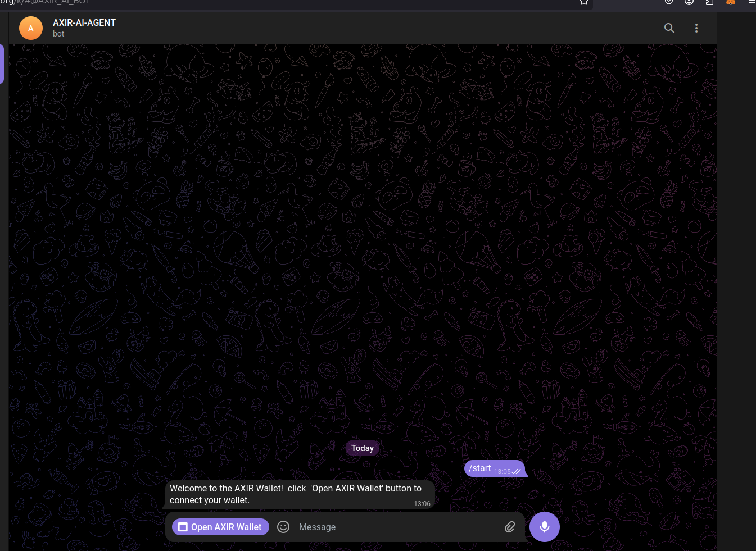
Task: Click the purple left sidebar edge
Action: (x=2, y=64)
